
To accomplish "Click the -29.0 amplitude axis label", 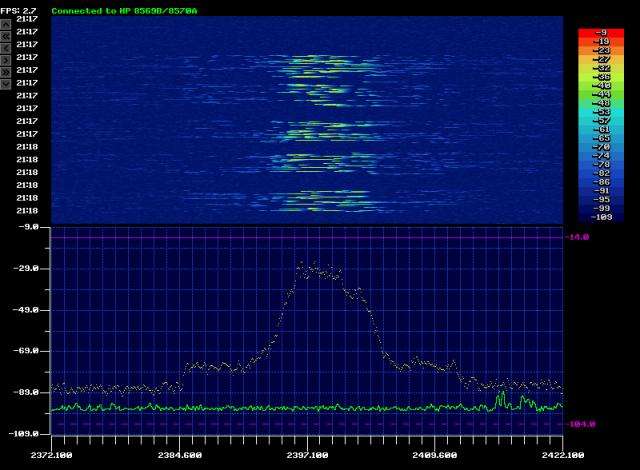I will [x=26, y=268].
